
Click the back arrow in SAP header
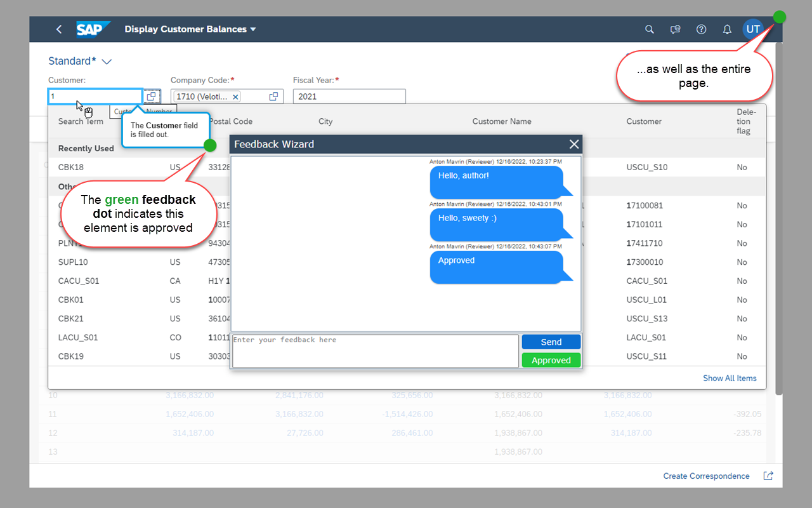[x=59, y=29]
